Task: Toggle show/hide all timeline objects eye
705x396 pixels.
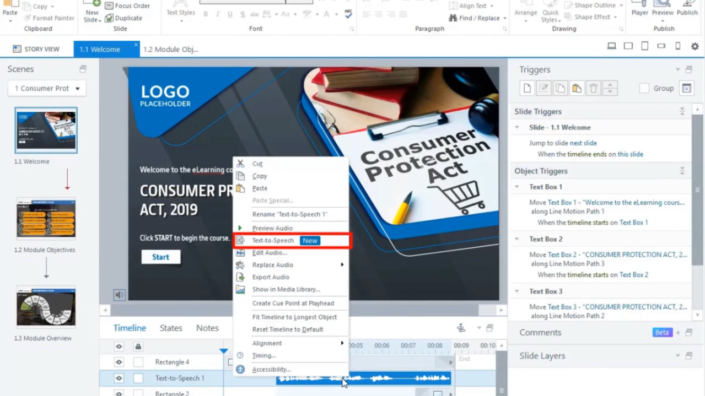Action: [119, 346]
